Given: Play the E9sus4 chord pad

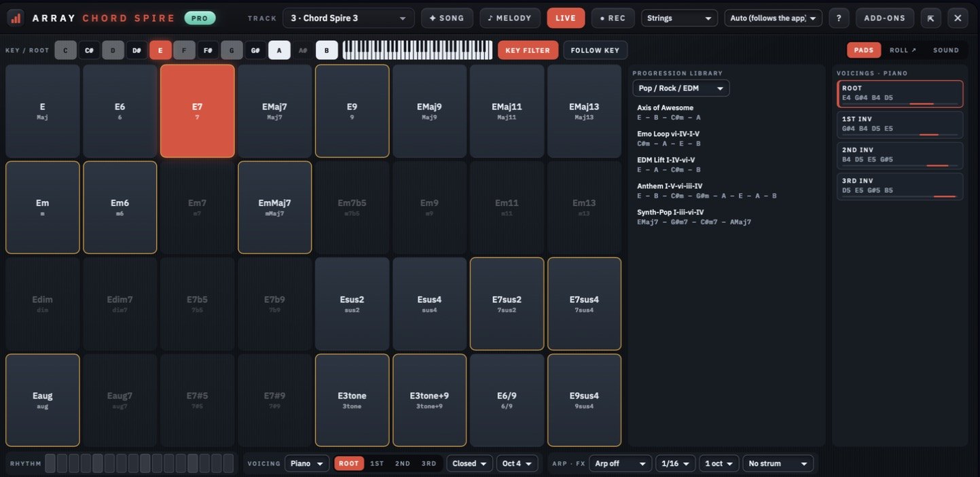Looking at the screenshot, I should coord(585,400).
